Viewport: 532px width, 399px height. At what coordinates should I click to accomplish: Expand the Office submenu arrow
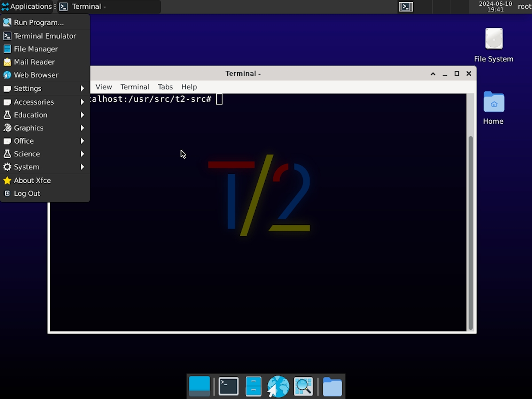click(x=82, y=141)
